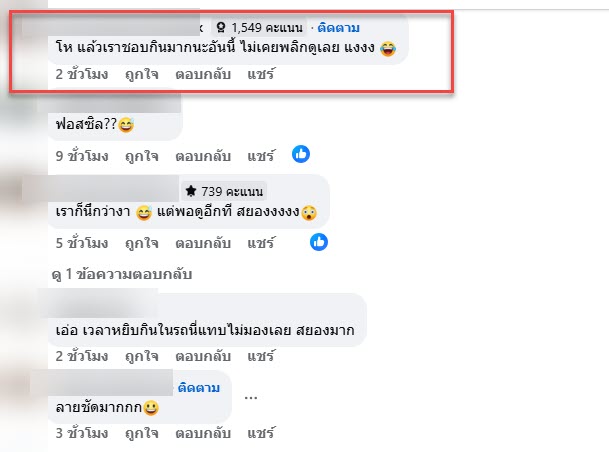Follow the top commenter via ติดตาม

click(338, 28)
